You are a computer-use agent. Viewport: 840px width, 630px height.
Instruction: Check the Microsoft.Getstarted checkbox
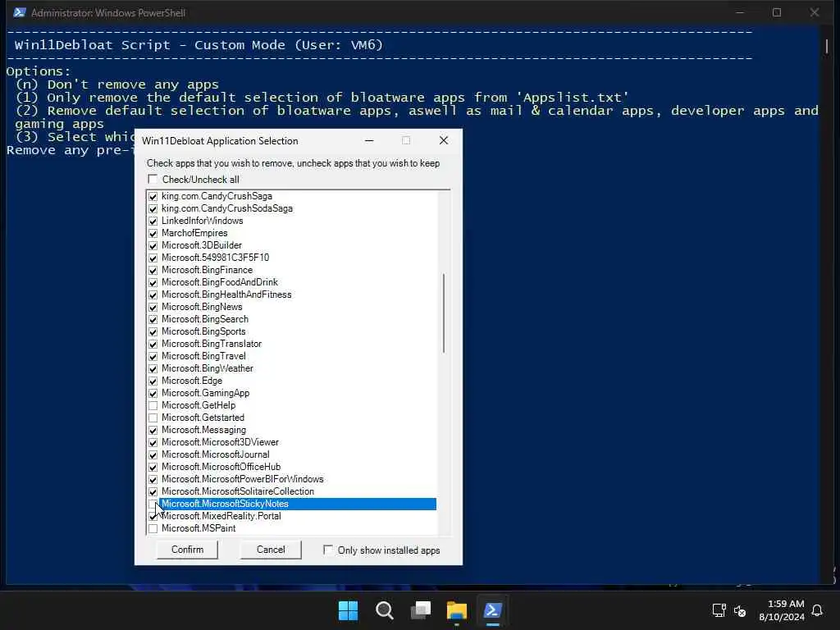click(153, 418)
